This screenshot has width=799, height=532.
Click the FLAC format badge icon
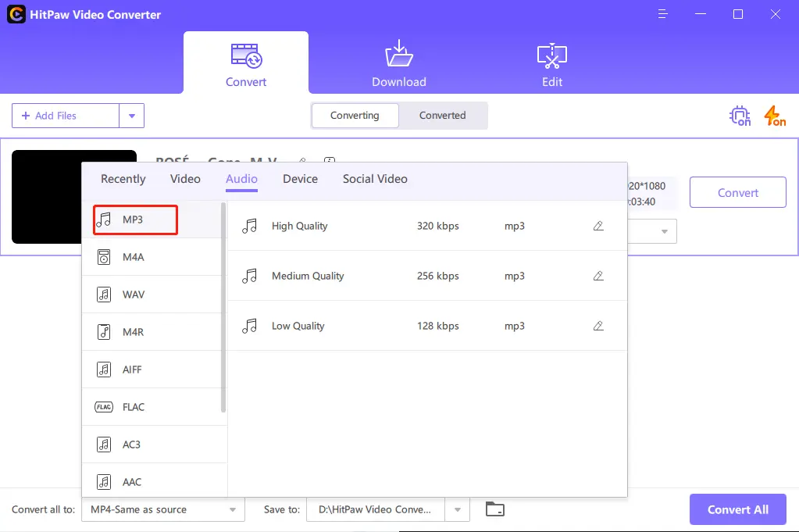click(104, 407)
